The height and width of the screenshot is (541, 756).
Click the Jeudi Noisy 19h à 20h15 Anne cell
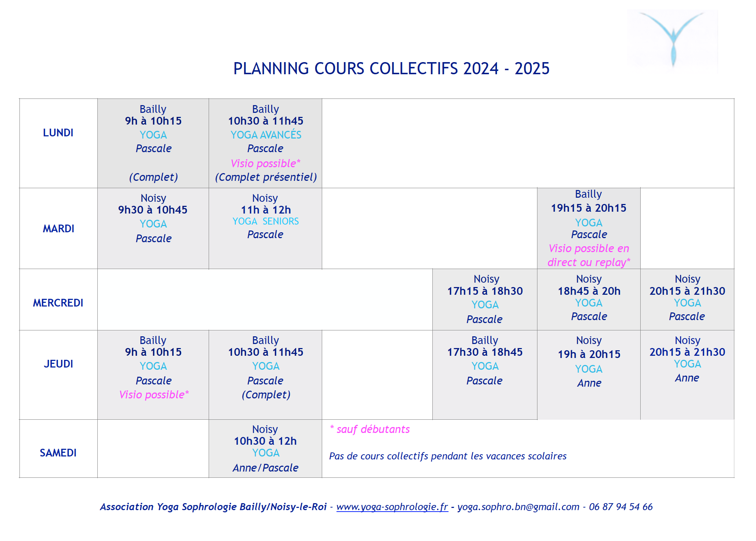point(589,375)
